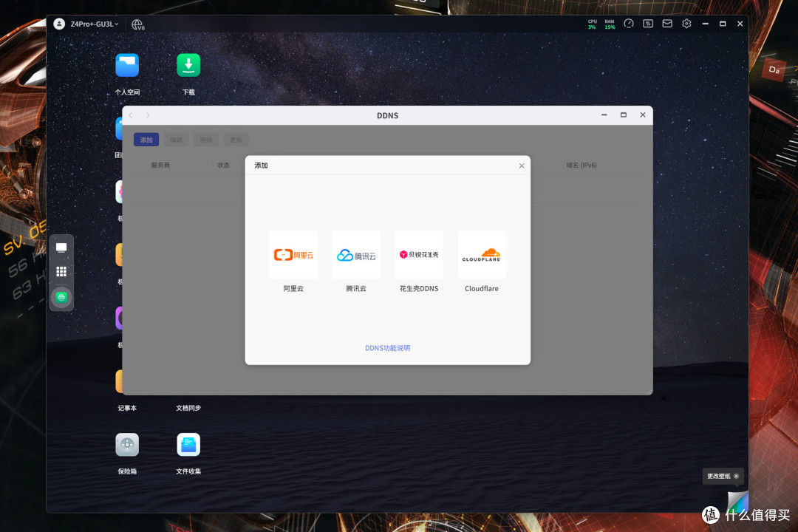798x532 pixels.
Task: Open the 下载 desktop icon
Action: (188, 65)
